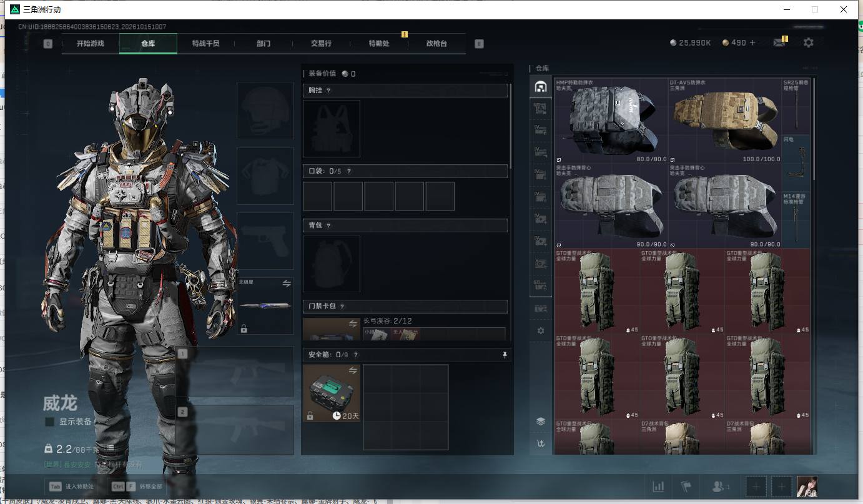Open the bar chart statistics icon
The width and height of the screenshot is (863, 504).
(658, 487)
